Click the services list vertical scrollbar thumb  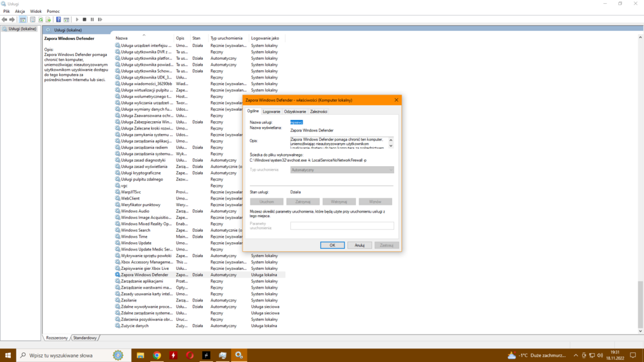640,304
